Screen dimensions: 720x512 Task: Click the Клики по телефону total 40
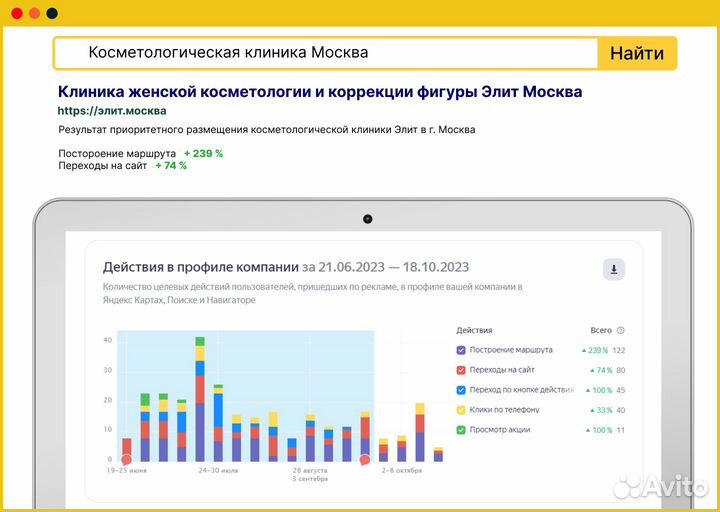(x=620, y=410)
